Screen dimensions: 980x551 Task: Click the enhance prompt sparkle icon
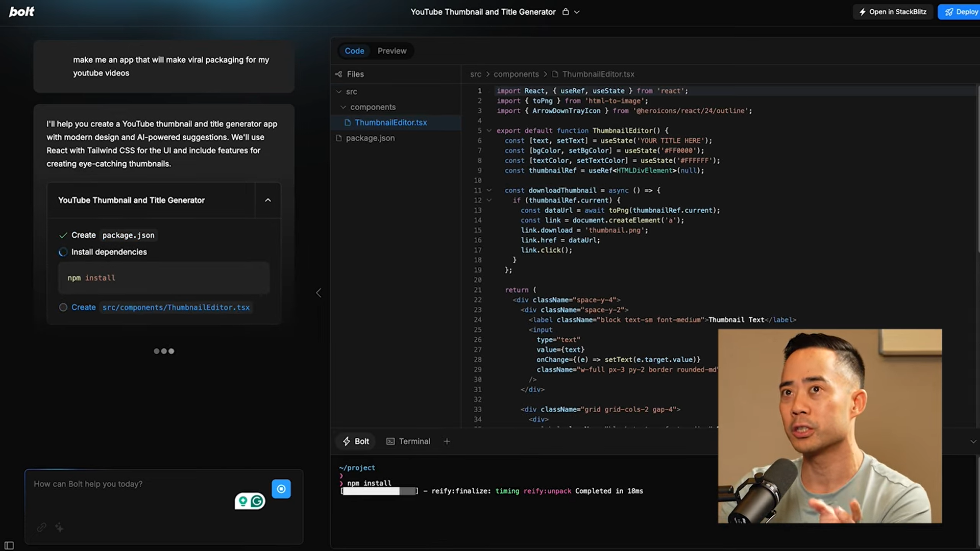click(x=59, y=527)
